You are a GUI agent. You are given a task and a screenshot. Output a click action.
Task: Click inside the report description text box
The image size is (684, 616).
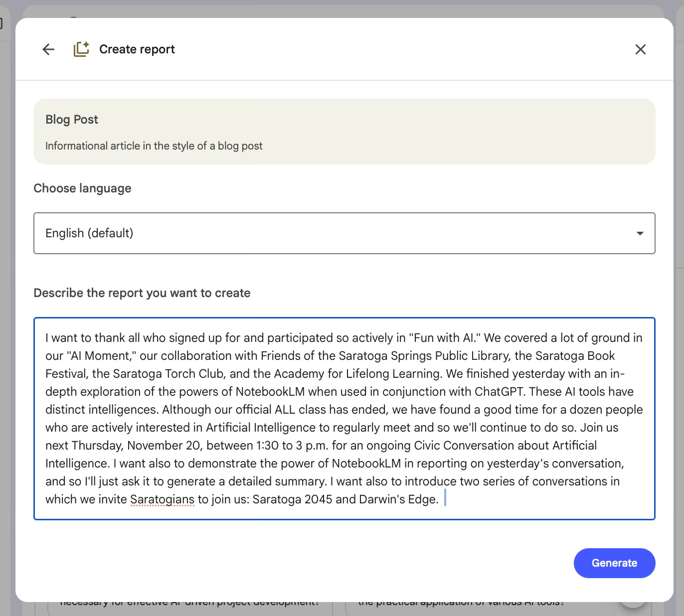[x=344, y=419]
